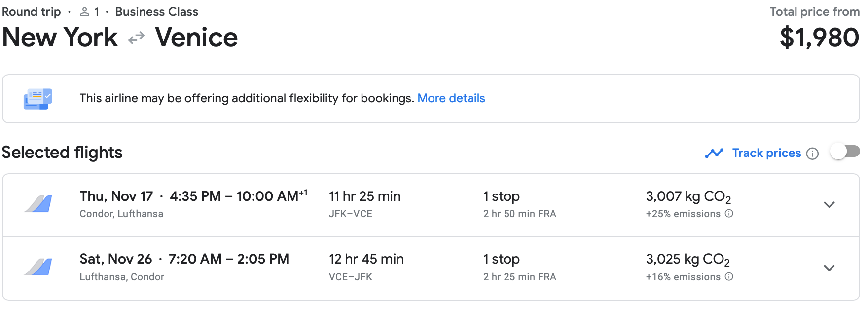
Task: Click the +16% emissions info icon
Action: pos(729,277)
